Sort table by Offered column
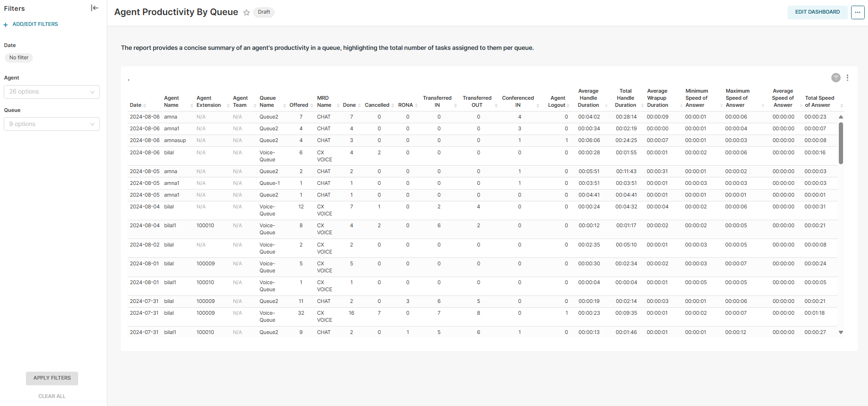The image size is (868, 406). [x=299, y=105]
